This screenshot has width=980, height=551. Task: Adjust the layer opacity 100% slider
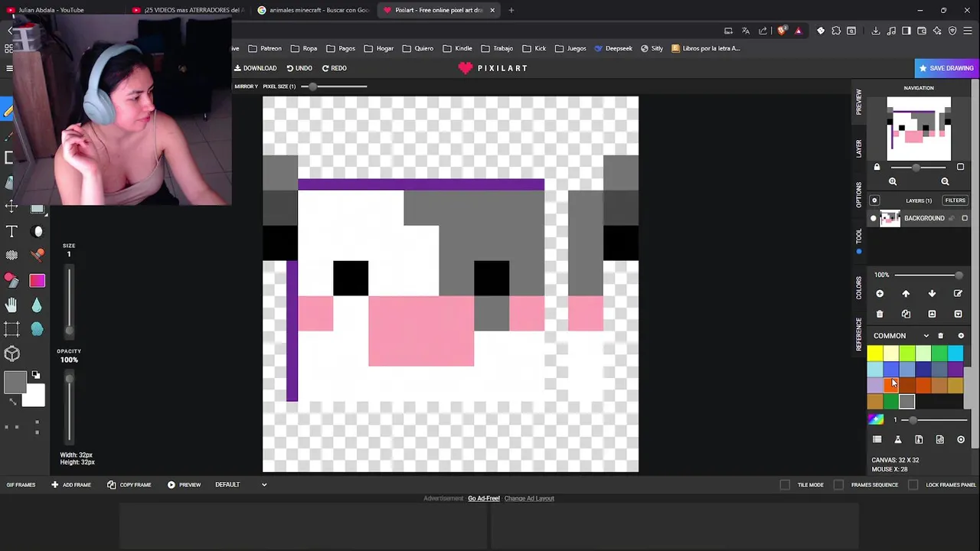[927, 275]
